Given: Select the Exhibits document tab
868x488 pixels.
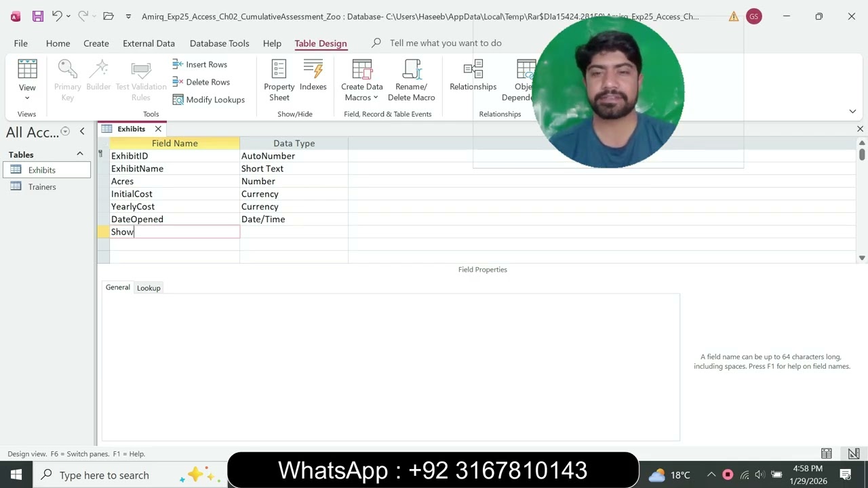Looking at the screenshot, I should [132, 129].
